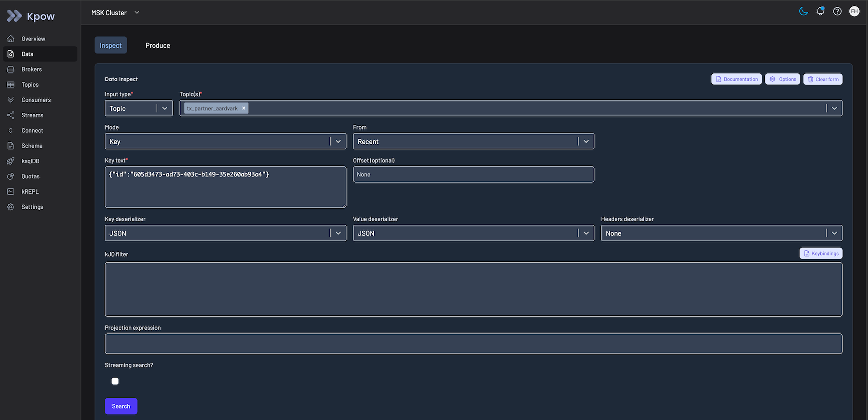The image size is (868, 420).
Task: Toggle dark mode moon icon
Action: coord(803,11)
